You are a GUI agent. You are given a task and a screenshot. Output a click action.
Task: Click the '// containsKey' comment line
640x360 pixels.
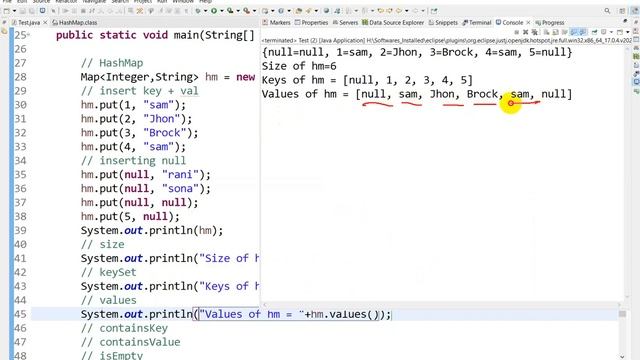click(124, 328)
